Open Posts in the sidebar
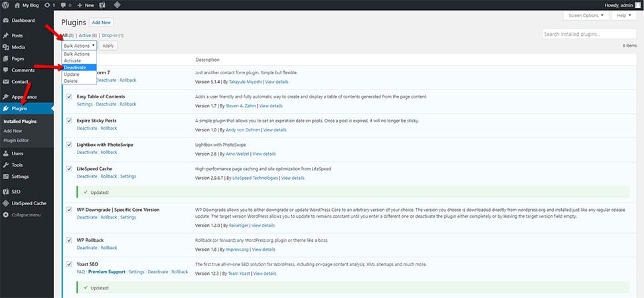This screenshot has width=644, height=298. (17, 36)
